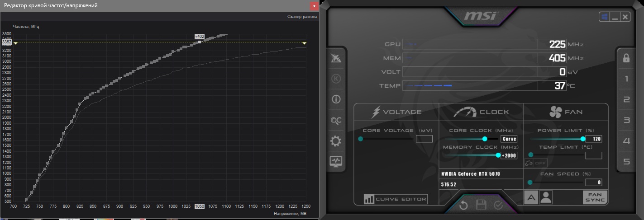Click the left yellow frequency marker triangle
644x220 pixels.
16,43
